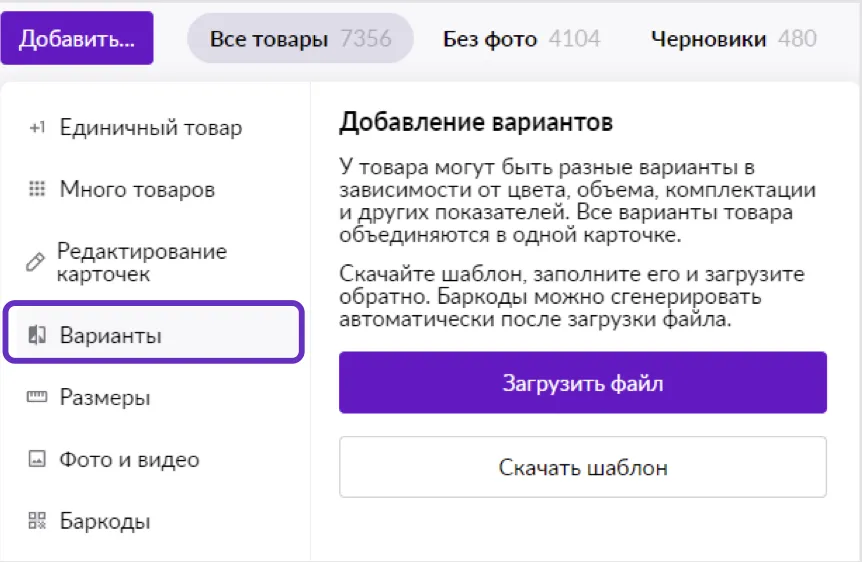Select the Баркоды menu entry
The image size is (862, 562).
coord(105,521)
